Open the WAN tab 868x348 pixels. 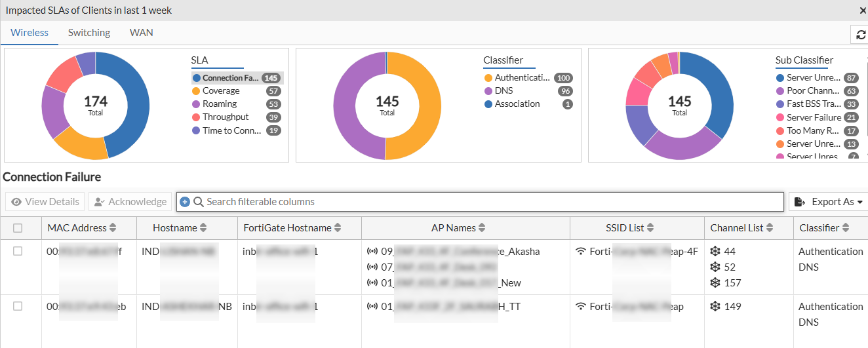[x=141, y=33]
